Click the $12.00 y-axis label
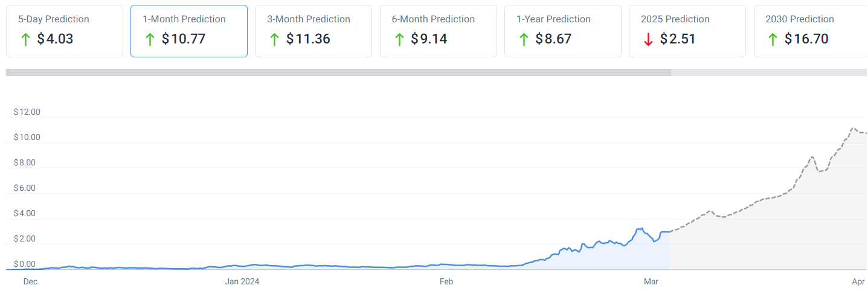The image size is (868, 291). coord(27,112)
